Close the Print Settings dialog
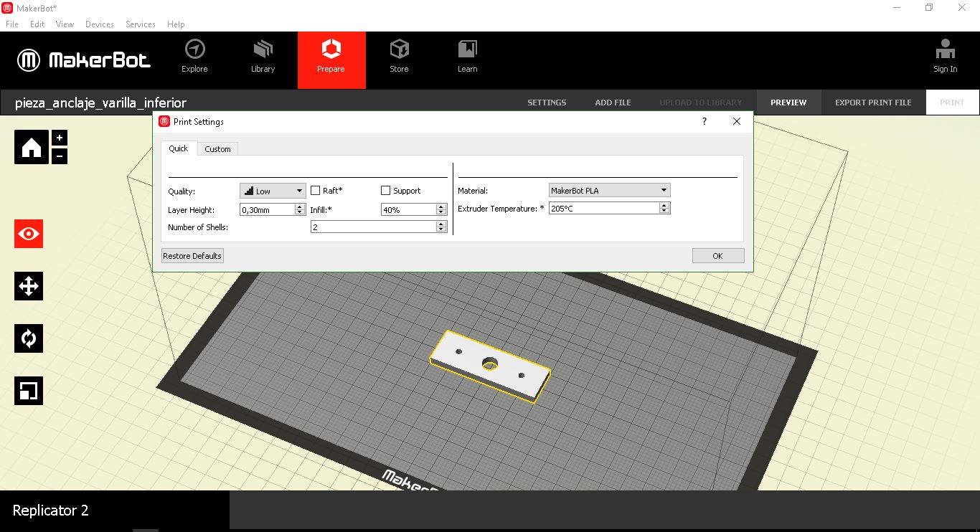The height and width of the screenshot is (532, 980). 737,122
